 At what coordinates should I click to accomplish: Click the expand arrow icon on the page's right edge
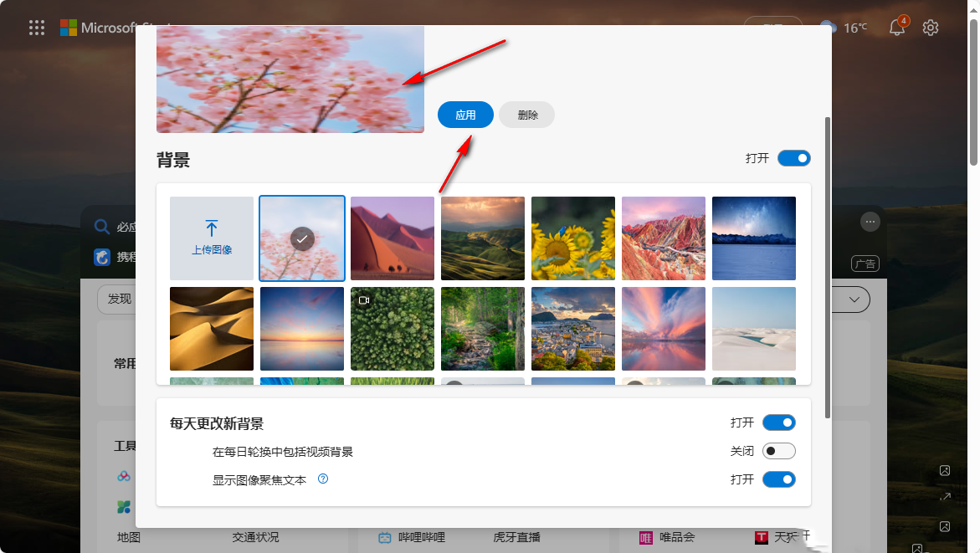[945, 497]
